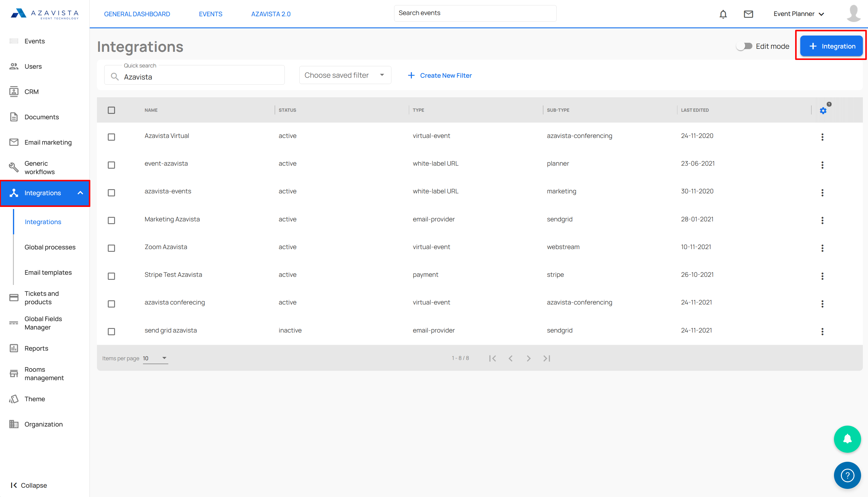
Task: Select all rows with header checkbox
Action: pos(111,110)
